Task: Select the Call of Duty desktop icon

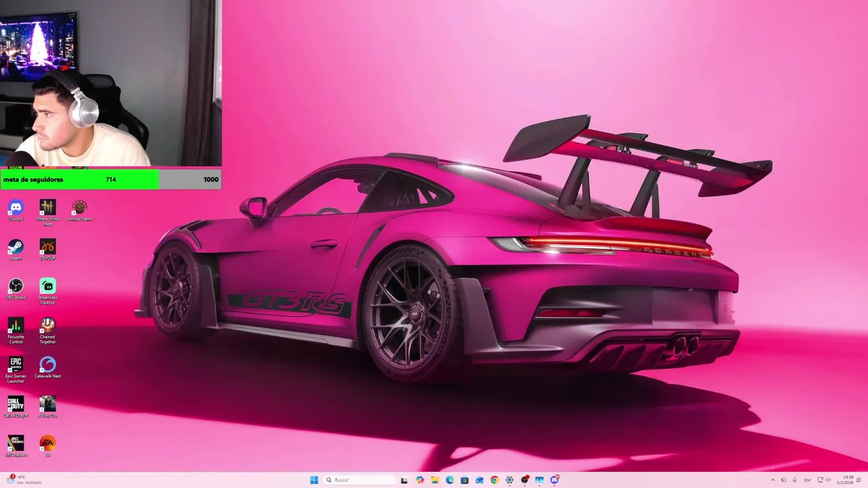Action: tap(16, 407)
